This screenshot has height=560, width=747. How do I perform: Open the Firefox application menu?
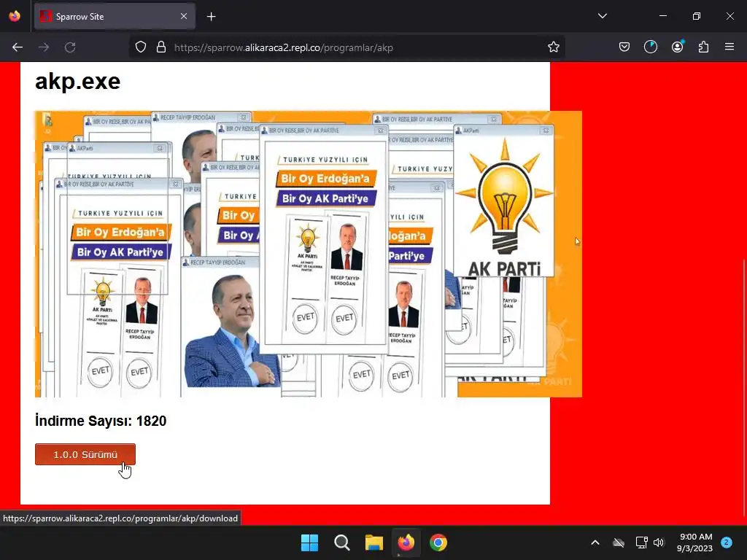(729, 47)
